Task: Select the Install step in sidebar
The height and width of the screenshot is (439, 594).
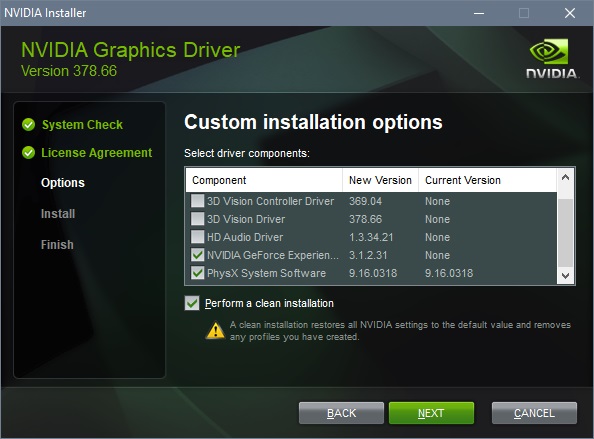Action: pos(58,214)
